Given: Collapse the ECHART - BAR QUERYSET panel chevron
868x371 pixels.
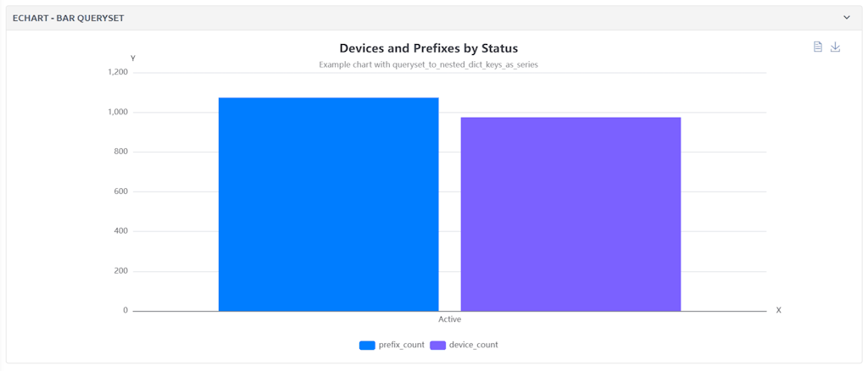Looking at the screenshot, I should [846, 18].
